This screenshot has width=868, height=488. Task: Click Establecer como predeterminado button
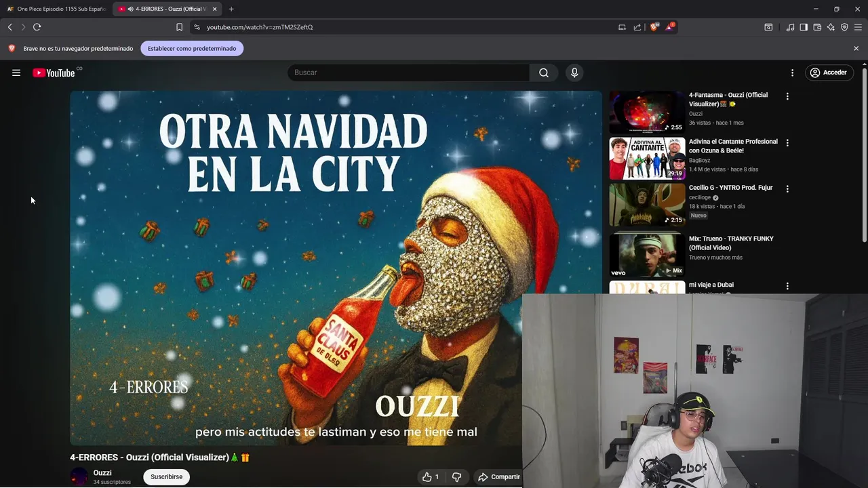192,48
